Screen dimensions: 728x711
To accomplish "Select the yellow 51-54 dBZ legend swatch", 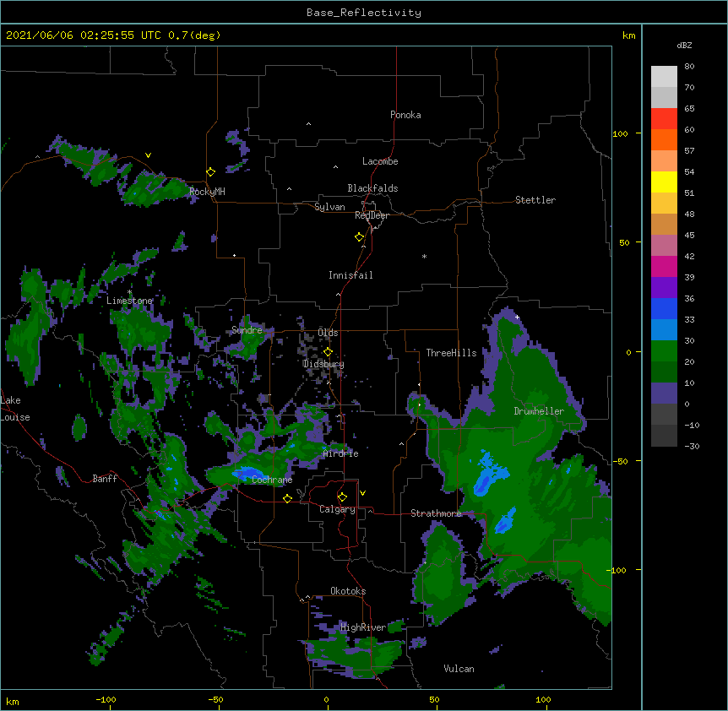I will click(664, 182).
